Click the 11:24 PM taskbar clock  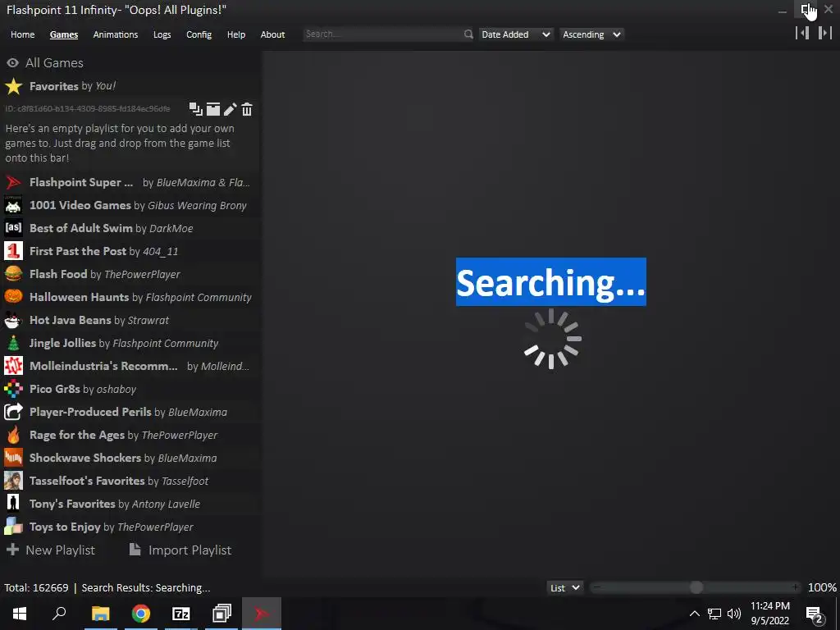[x=769, y=606]
